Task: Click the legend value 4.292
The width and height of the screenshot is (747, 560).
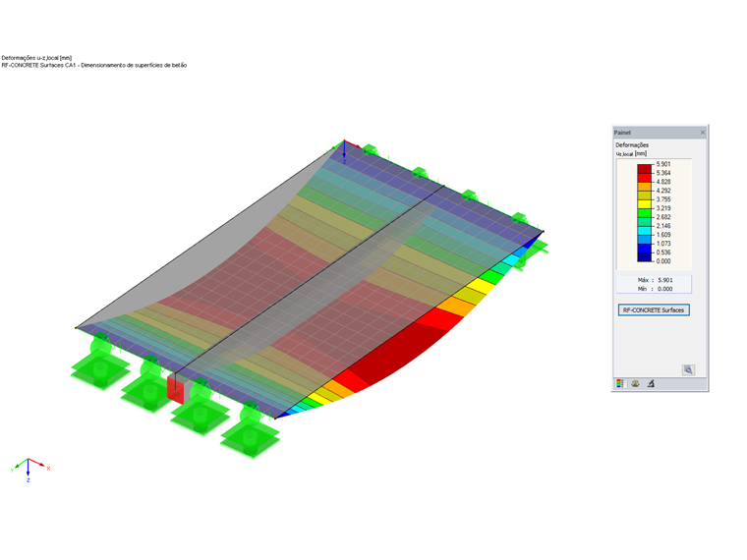Action: coord(663,191)
